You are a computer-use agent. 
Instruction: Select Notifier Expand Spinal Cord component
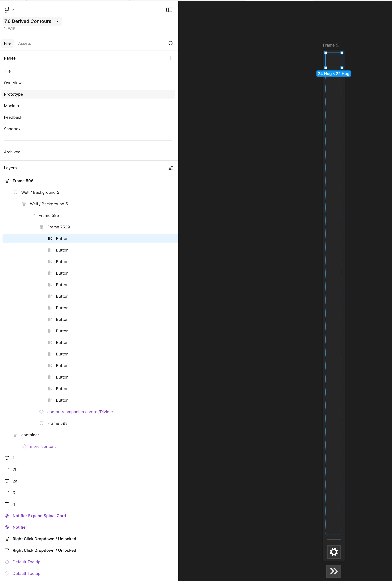[39, 516]
